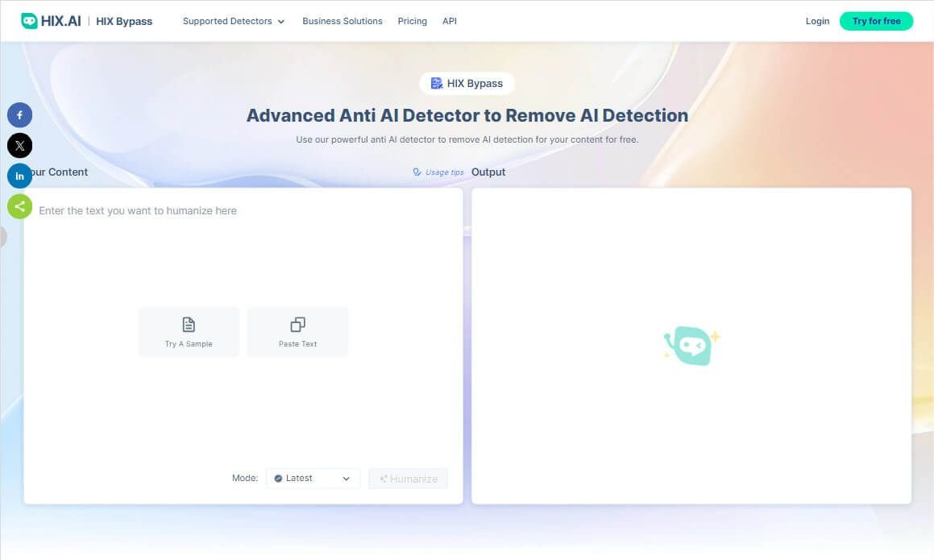The width and height of the screenshot is (934, 560).
Task: Go to the Pricing page
Action: 412,21
